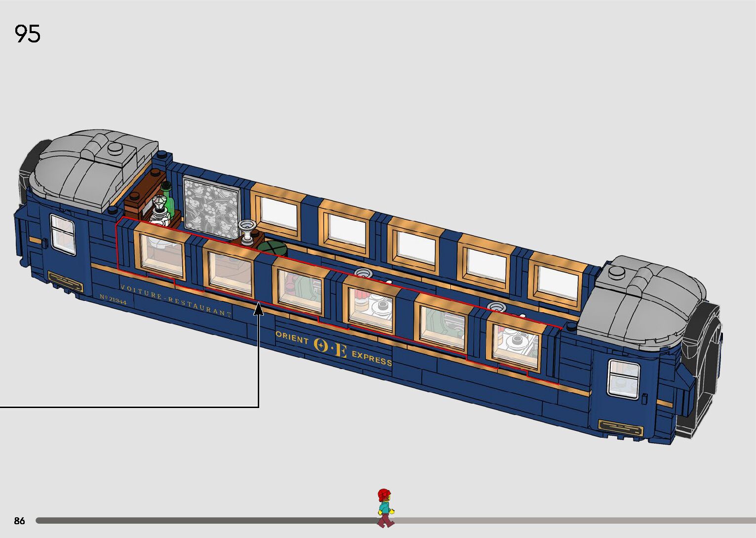This screenshot has height=538, width=756.
Task: Click the gold OE emblem on the carriage
Action: (330, 348)
